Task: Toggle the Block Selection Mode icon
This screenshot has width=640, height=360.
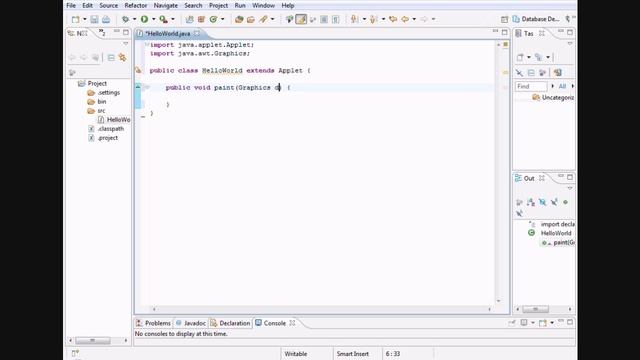Action: click(x=324, y=19)
